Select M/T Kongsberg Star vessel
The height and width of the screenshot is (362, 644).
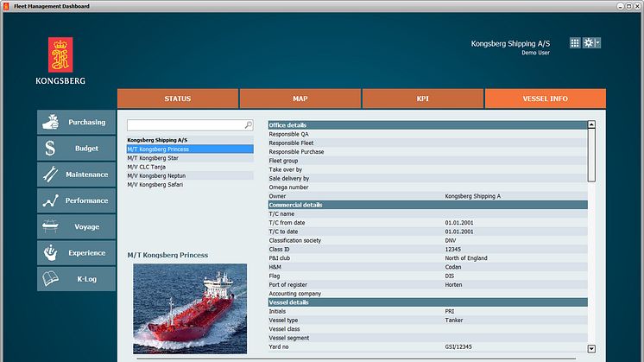coord(190,158)
